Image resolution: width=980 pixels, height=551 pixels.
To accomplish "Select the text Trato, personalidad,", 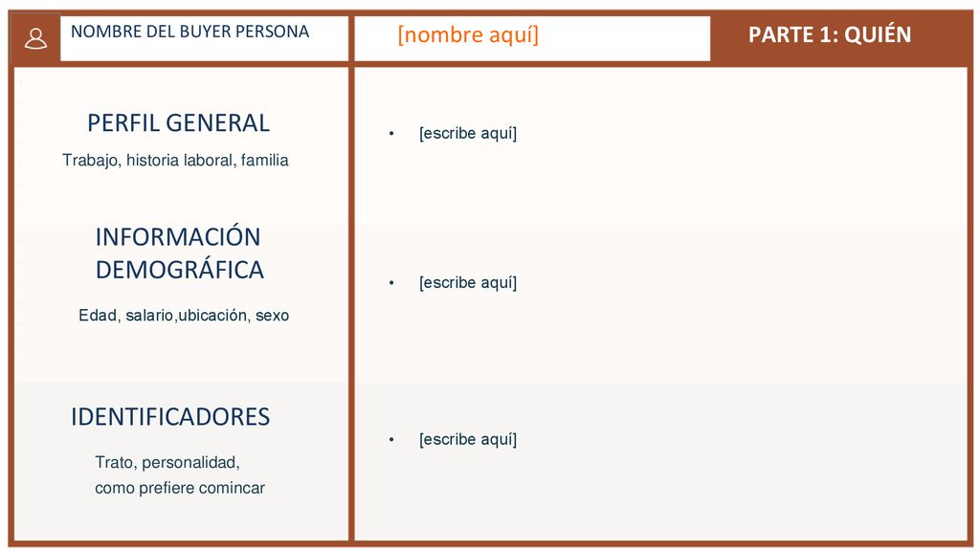I will tap(167, 462).
